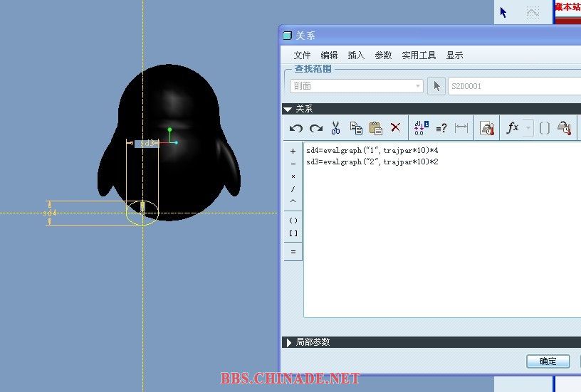This screenshot has width=581, height=392.
Task: Insert equals sign from the side palette
Action: click(293, 252)
